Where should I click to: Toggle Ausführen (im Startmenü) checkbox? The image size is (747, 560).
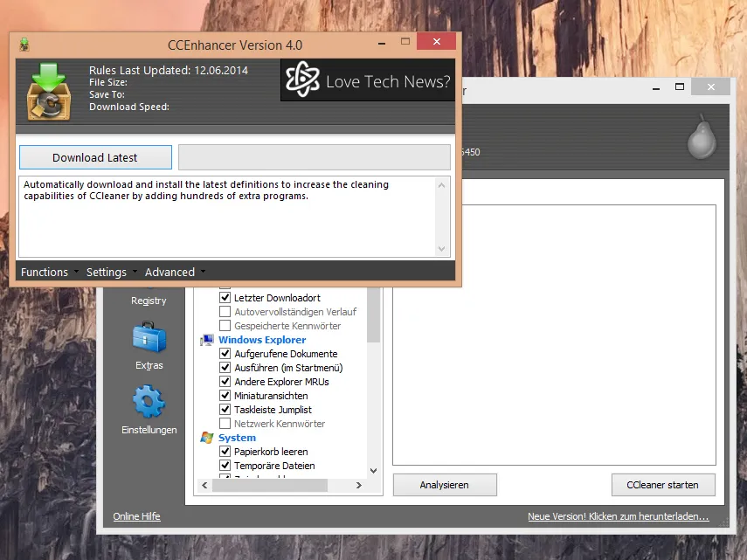tap(225, 368)
